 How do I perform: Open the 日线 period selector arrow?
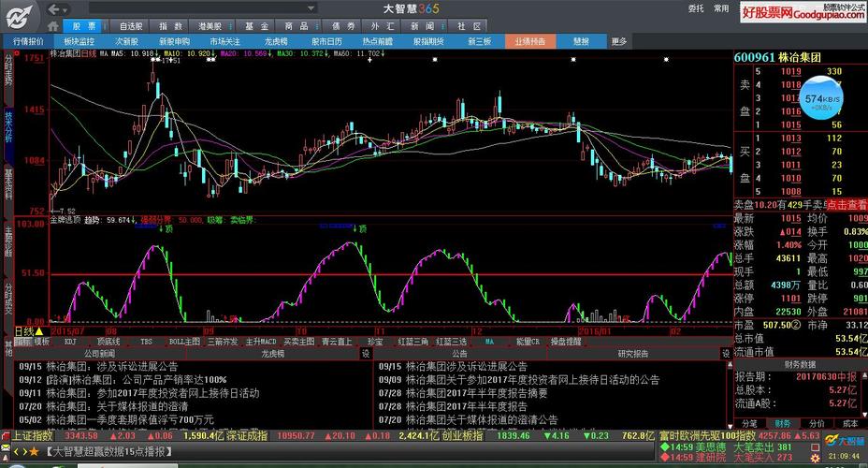pyautogui.click(x=39, y=331)
